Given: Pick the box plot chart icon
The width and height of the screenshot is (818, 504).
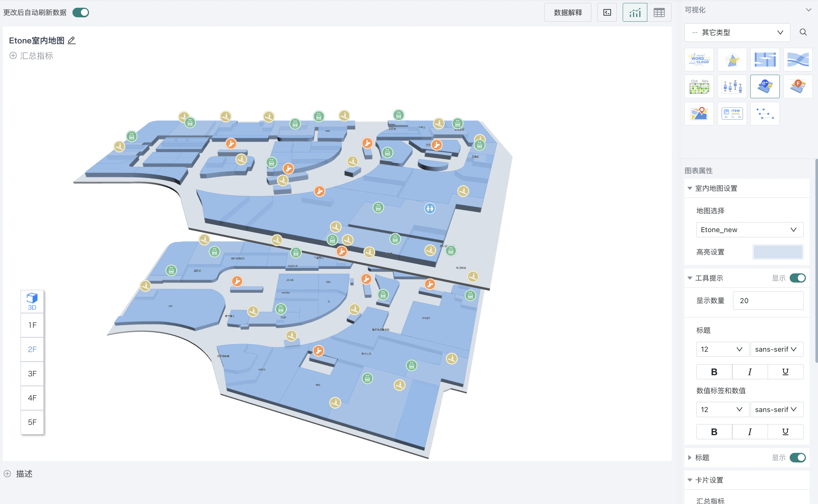Looking at the screenshot, I should (x=732, y=87).
